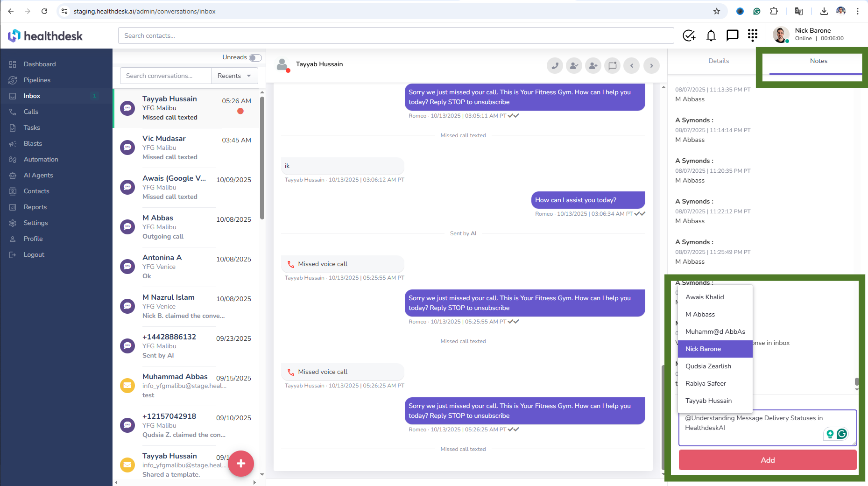Select Inbox in the sidebar menu
868x486 pixels.
(x=32, y=96)
